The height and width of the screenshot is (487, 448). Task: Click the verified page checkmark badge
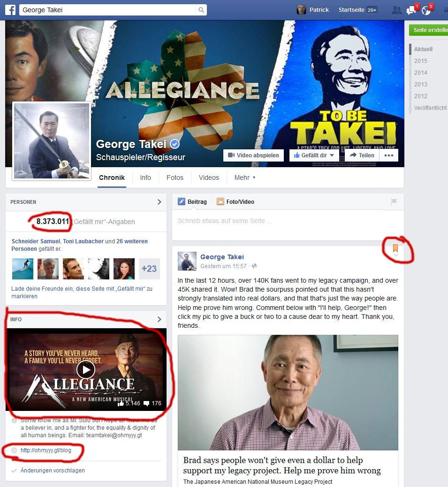[175, 144]
